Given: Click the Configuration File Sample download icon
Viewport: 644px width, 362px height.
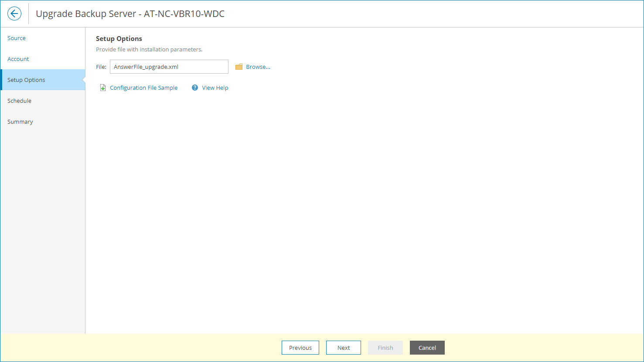Looking at the screenshot, I should [x=102, y=87].
